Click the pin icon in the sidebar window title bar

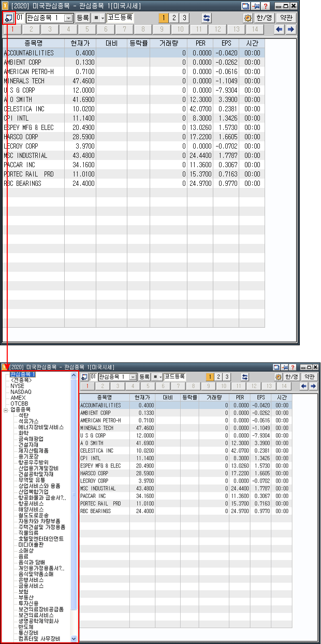[285, 367]
